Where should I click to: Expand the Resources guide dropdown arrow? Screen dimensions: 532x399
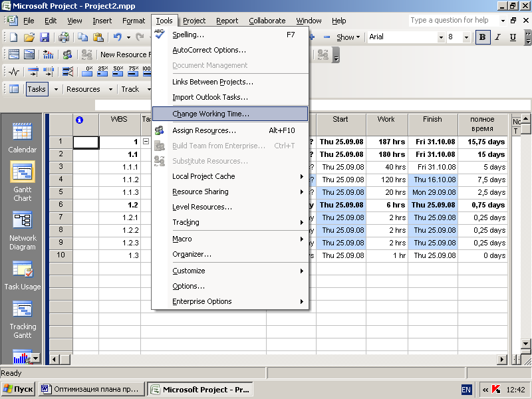pyautogui.click(x=110, y=90)
